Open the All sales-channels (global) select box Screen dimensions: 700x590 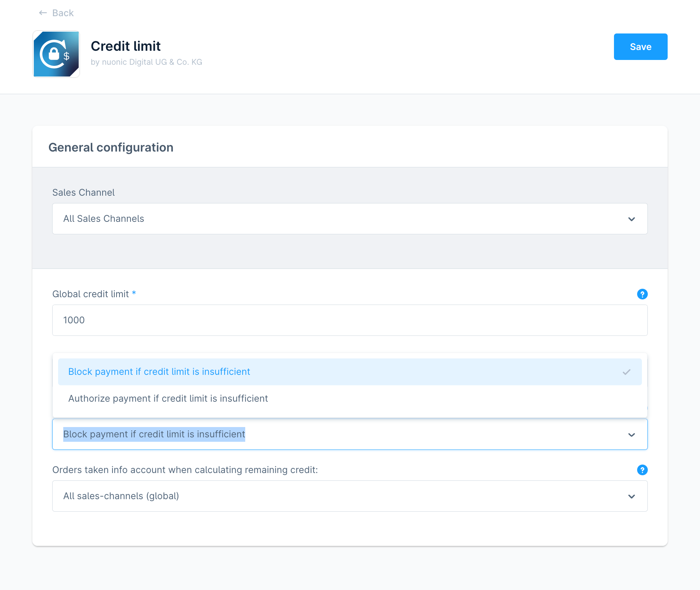click(350, 496)
